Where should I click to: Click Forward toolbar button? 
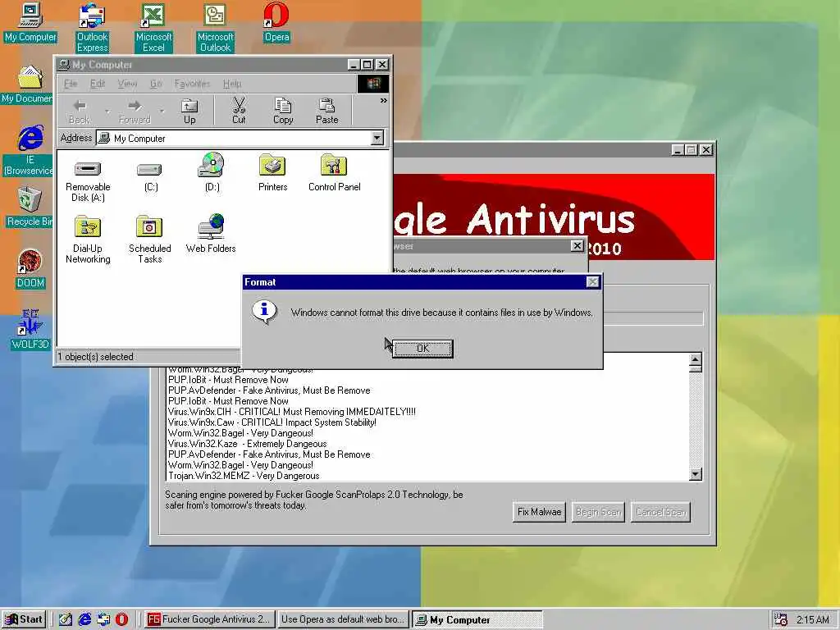tap(135, 112)
